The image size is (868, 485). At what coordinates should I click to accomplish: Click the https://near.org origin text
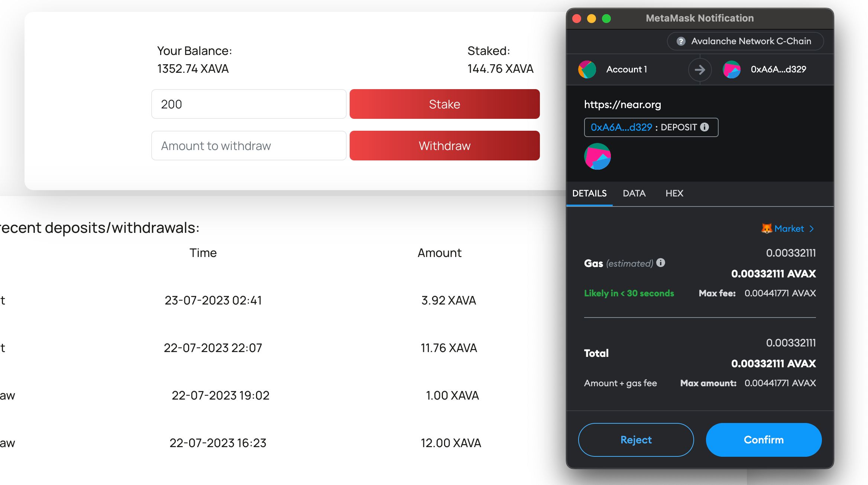622,105
